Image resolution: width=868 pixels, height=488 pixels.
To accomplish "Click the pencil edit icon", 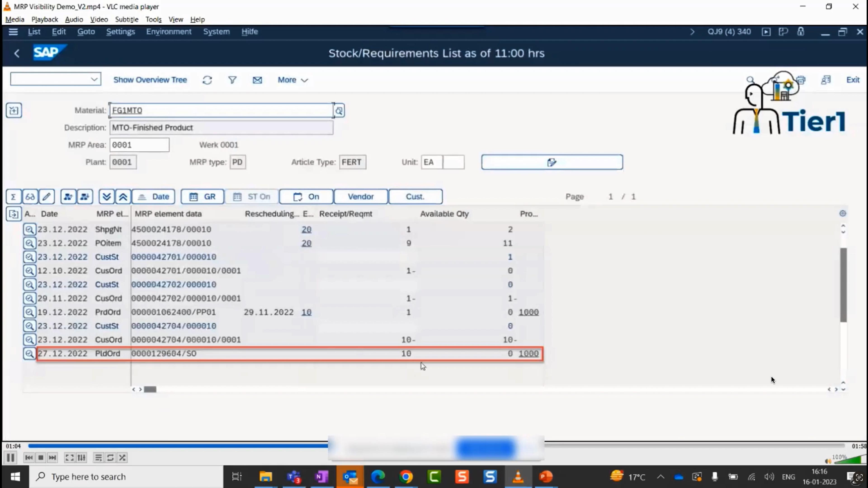I will pyautogui.click(x=47, y=197).
